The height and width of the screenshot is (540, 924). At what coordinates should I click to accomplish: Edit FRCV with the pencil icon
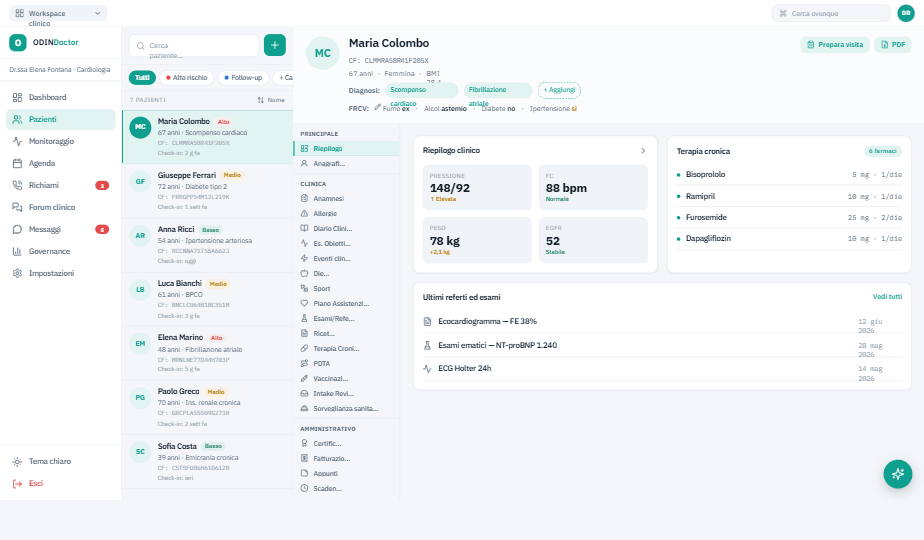[x=377, y=107]
